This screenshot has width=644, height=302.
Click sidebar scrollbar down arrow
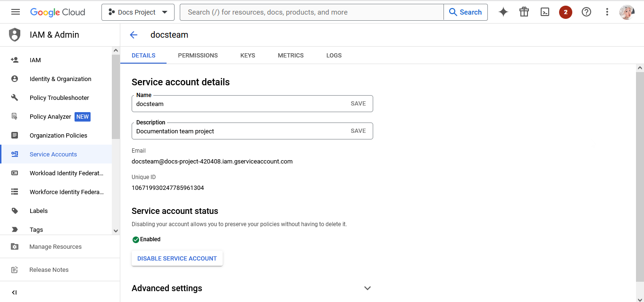[x=116, y=230]
